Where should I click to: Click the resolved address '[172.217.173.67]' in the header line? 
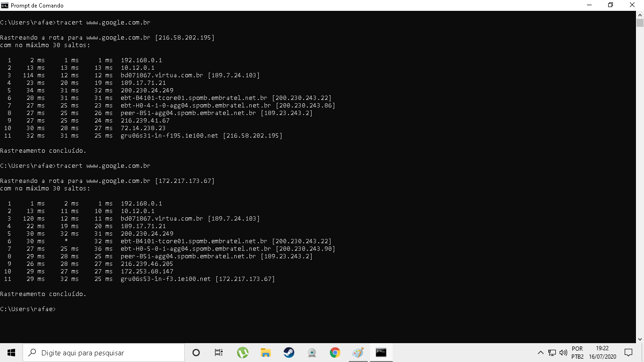tap(185, 181)
